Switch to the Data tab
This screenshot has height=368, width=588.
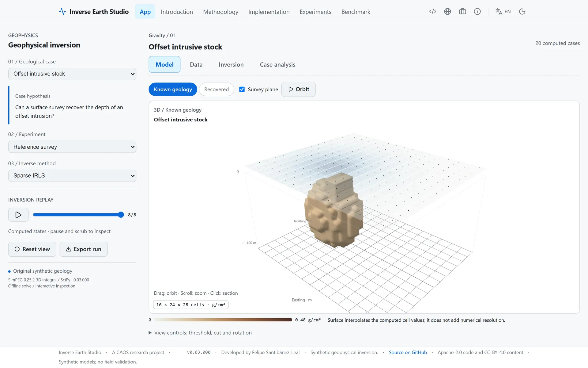(196, 64)
